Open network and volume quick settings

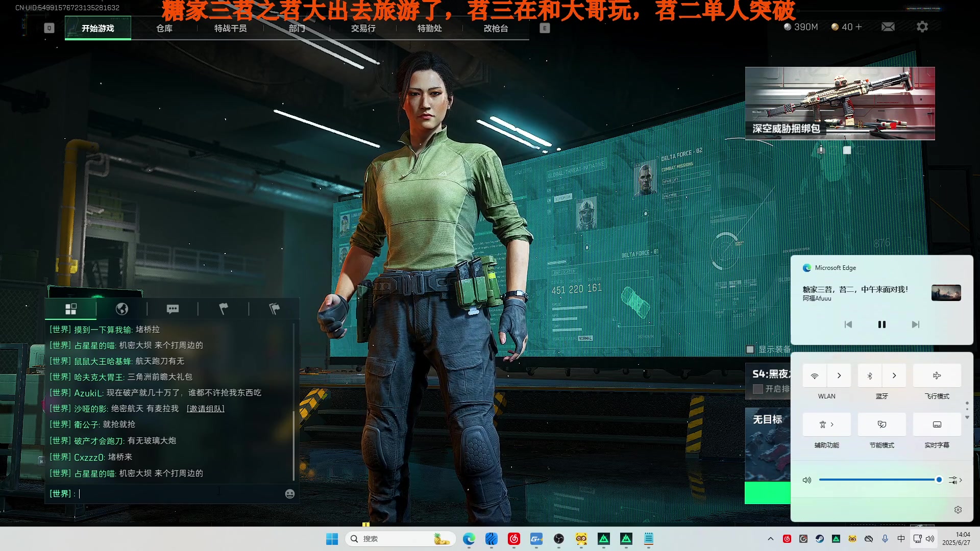(x=924, y=539)
